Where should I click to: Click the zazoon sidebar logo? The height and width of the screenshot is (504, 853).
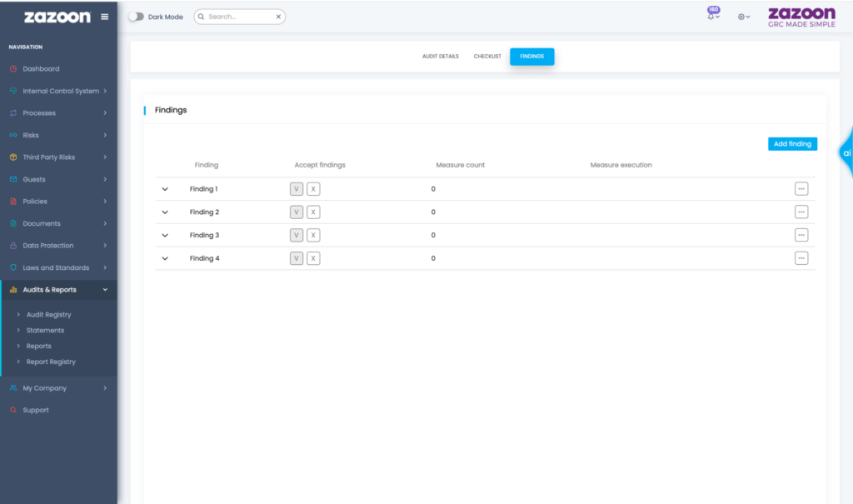click(57, 17)
